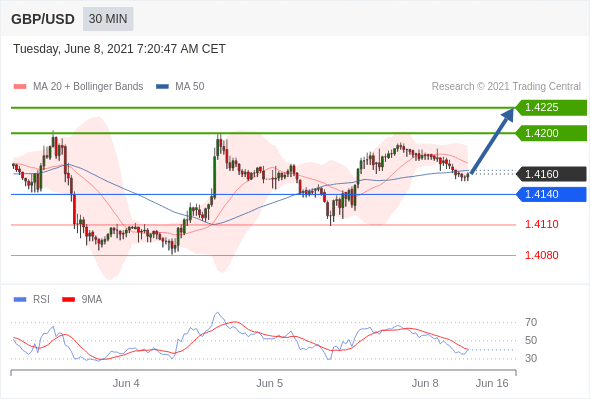
Task: Click the blue RSI legend swatch
Action: pos(20,300)
